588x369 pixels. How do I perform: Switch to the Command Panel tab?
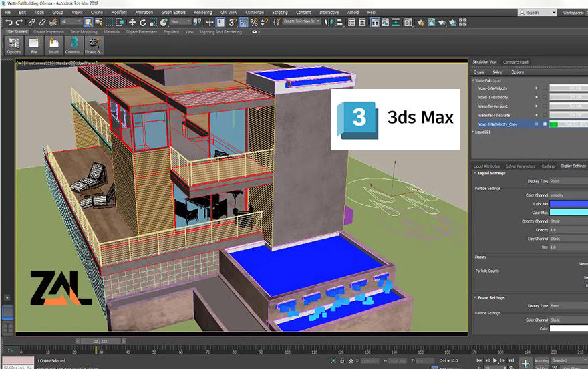point(516,62)
